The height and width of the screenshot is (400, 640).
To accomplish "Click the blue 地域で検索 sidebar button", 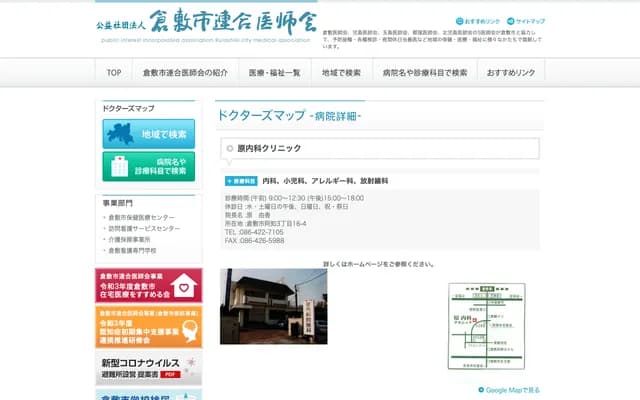I will tap(149, 134).
